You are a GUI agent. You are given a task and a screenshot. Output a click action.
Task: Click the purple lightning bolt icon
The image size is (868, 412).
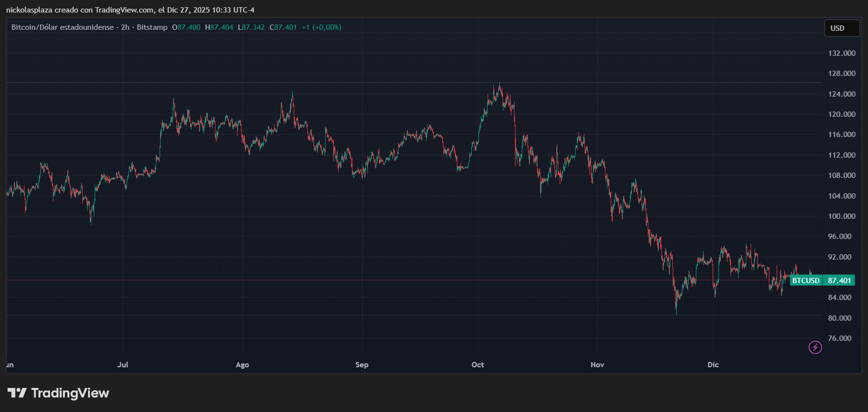[815, 347]
